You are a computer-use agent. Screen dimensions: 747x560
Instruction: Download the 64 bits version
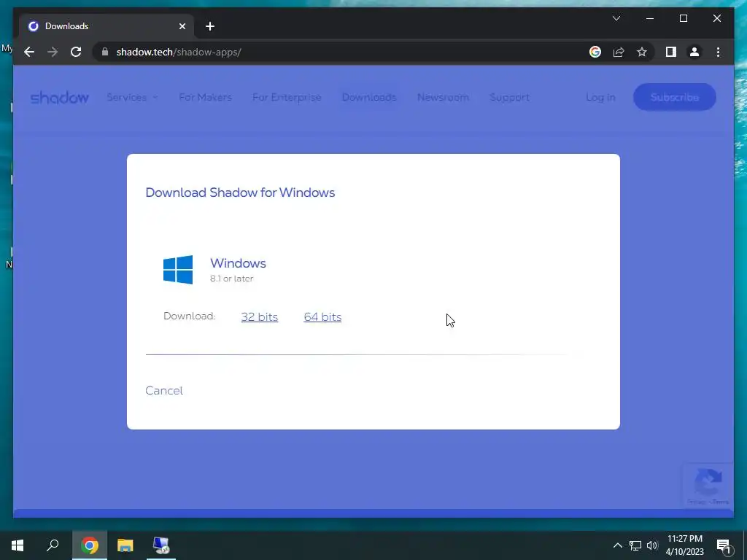click(322, 316)
